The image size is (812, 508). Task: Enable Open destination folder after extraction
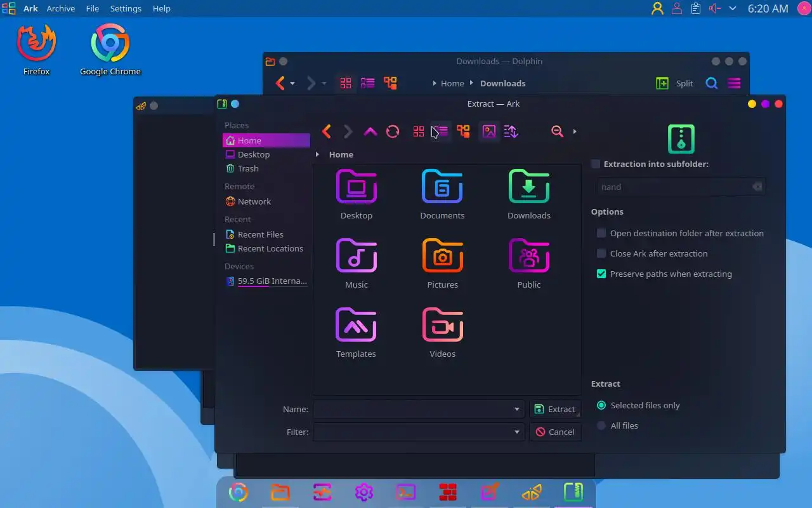601,233
